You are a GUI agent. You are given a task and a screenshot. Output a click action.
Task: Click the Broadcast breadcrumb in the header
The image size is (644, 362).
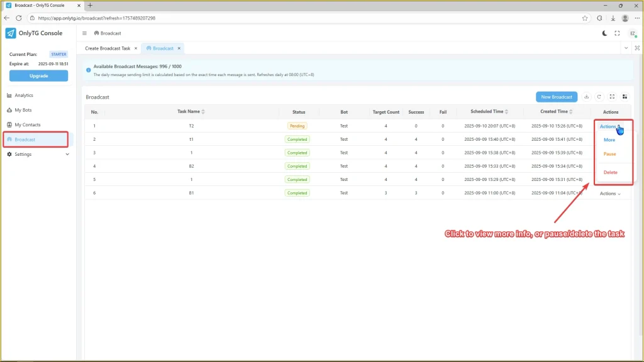(x=108, y=33)
